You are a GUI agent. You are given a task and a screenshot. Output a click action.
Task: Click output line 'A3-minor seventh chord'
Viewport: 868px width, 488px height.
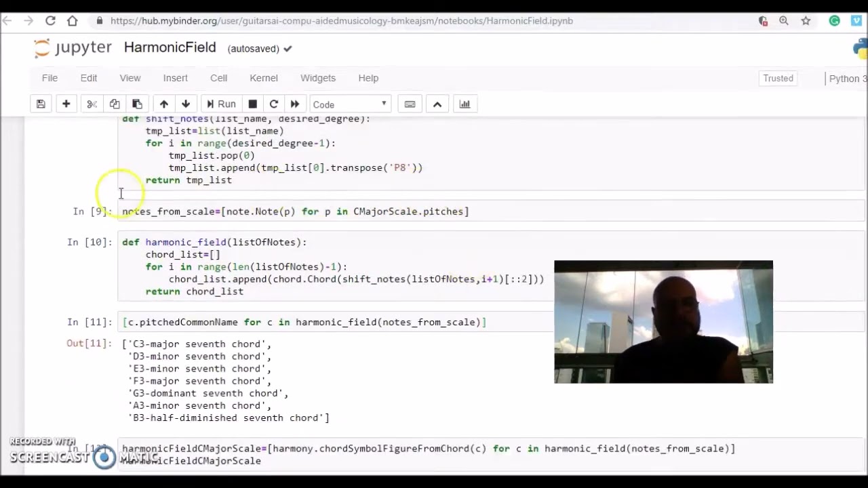pos(199,405)
